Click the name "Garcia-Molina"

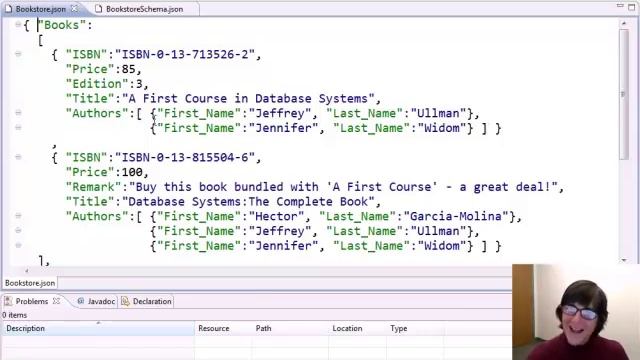(456, 216)
